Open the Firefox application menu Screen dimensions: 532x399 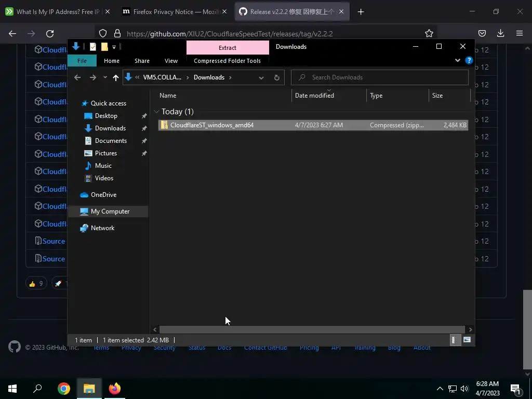(519, 33)
